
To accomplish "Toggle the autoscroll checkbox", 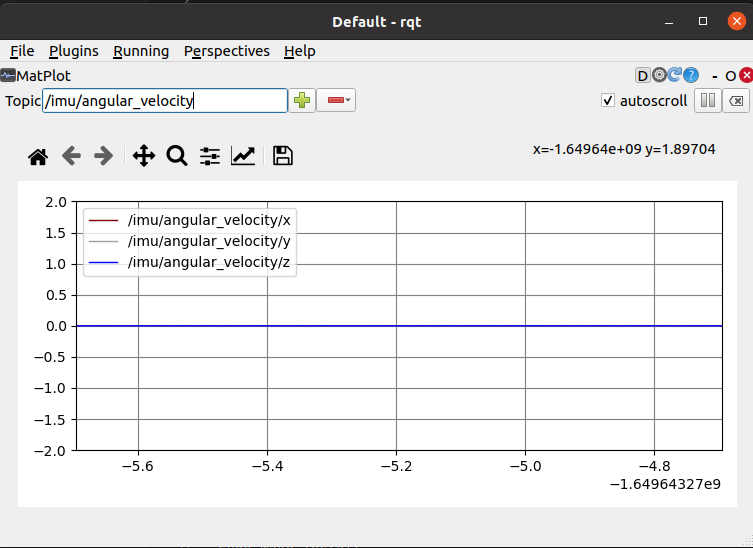I will (x=608, y=101).
